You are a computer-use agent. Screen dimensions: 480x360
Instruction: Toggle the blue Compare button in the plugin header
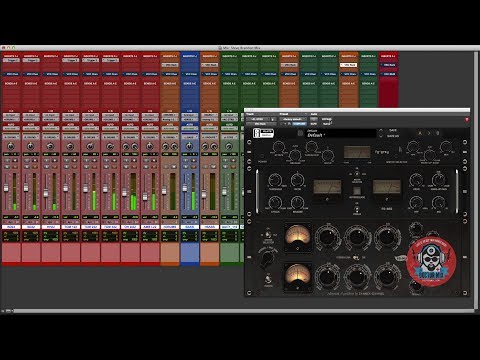[299, 124]
